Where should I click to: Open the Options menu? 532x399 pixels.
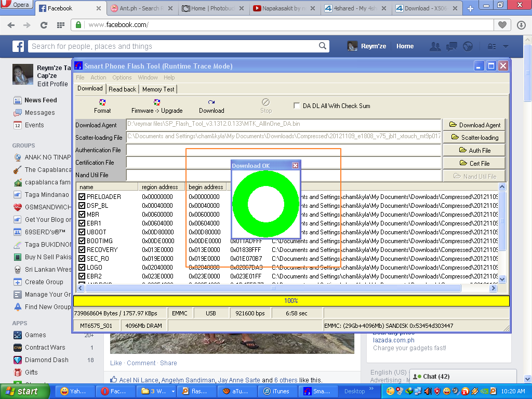pos(122,77)
